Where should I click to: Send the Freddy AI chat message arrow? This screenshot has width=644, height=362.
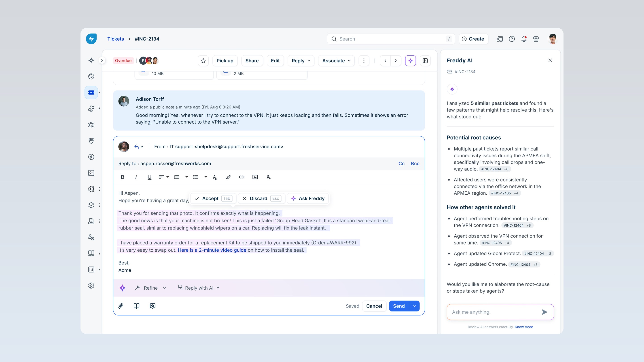[544, 312]
